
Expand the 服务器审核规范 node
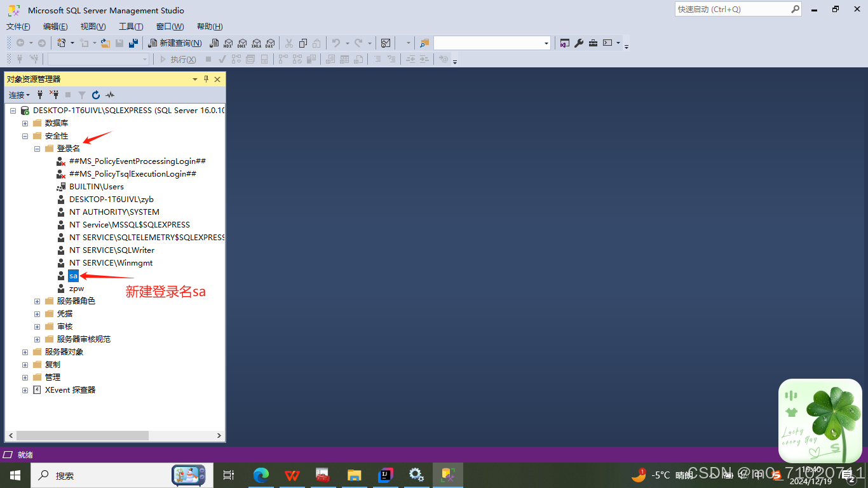(x=37, y=339)
